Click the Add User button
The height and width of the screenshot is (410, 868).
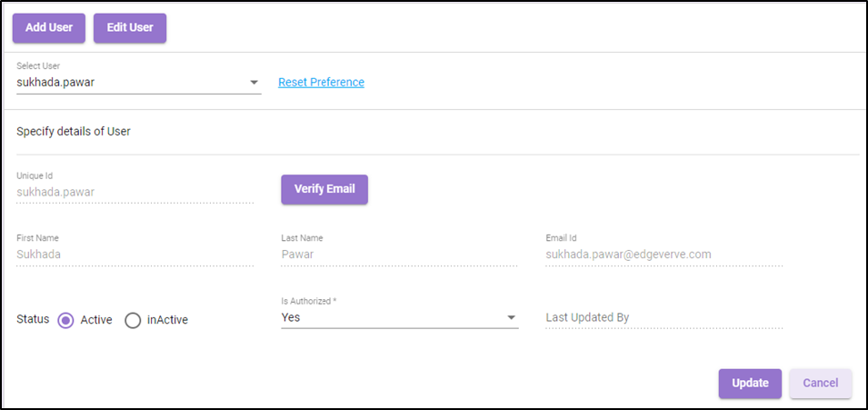[49, 27]
